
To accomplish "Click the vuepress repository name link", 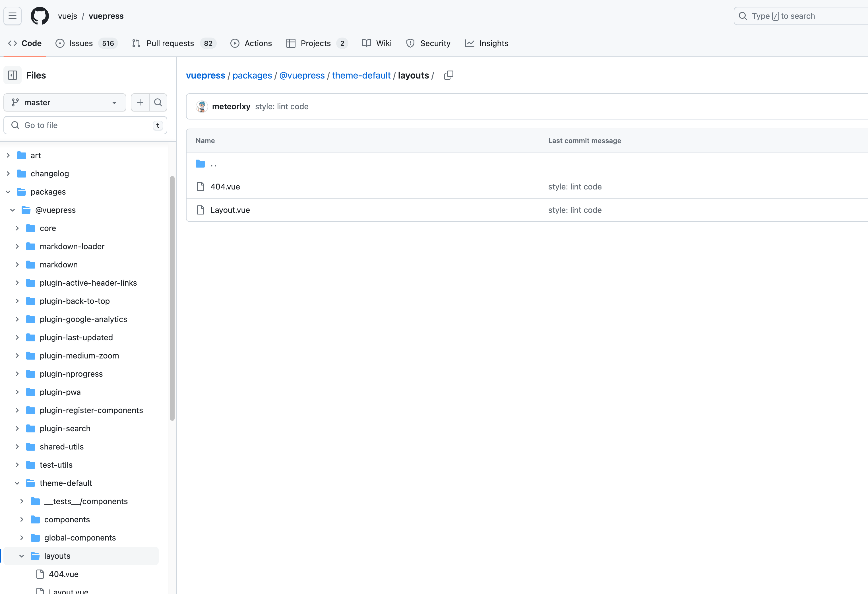I will tap(106, 16).
